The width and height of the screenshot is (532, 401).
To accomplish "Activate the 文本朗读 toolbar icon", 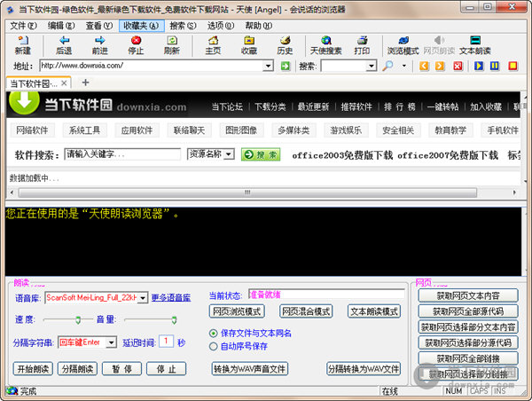I will click(x=475, y=45).
